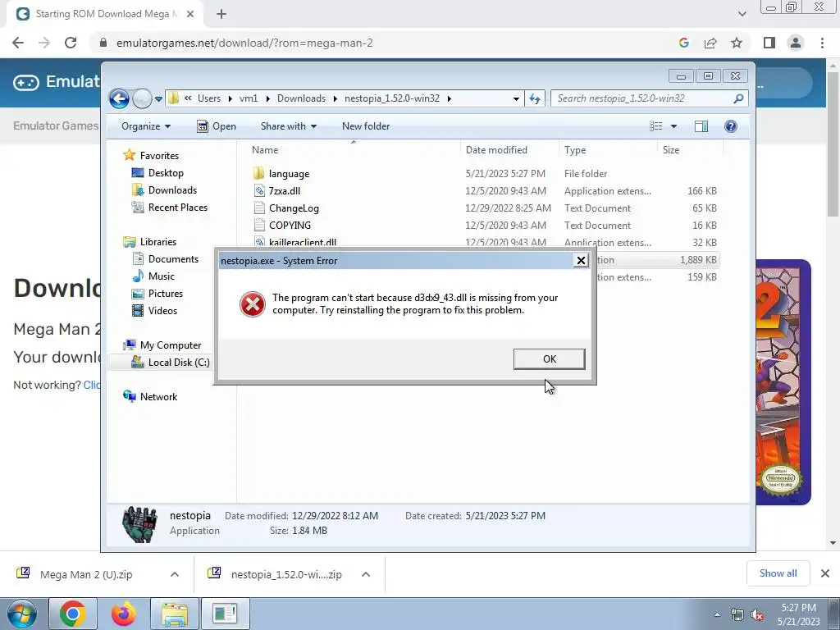Image resolution: width=840 pixels, height=630 pixels.
Task: Select Favorites in navigation pane
Action: point(159,155)
